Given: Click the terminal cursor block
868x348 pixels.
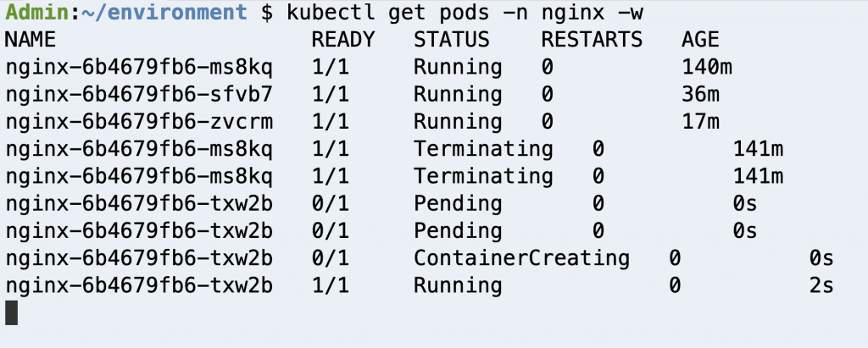Looking at the screenshot, I should pyautogui.click(x=12, y=312).
